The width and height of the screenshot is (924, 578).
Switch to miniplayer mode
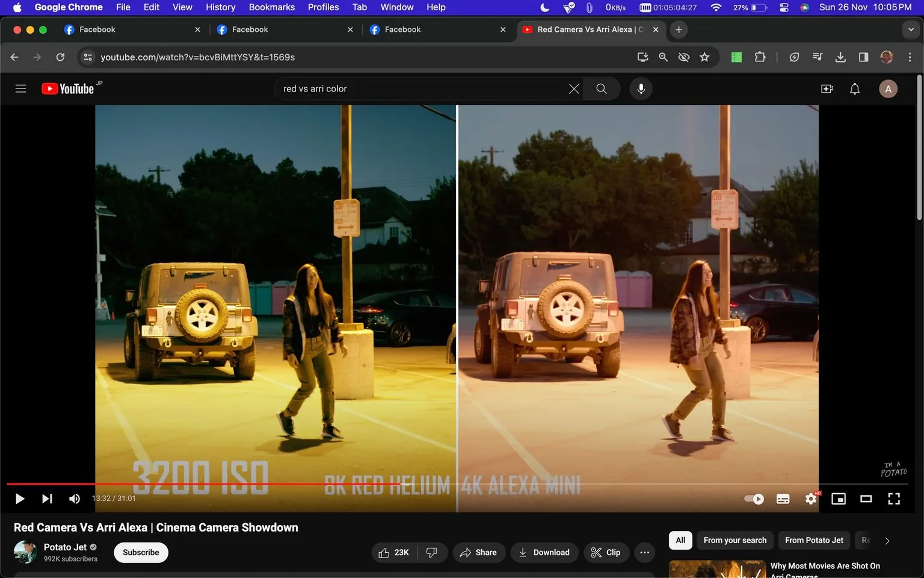click(x=838, y=499)
